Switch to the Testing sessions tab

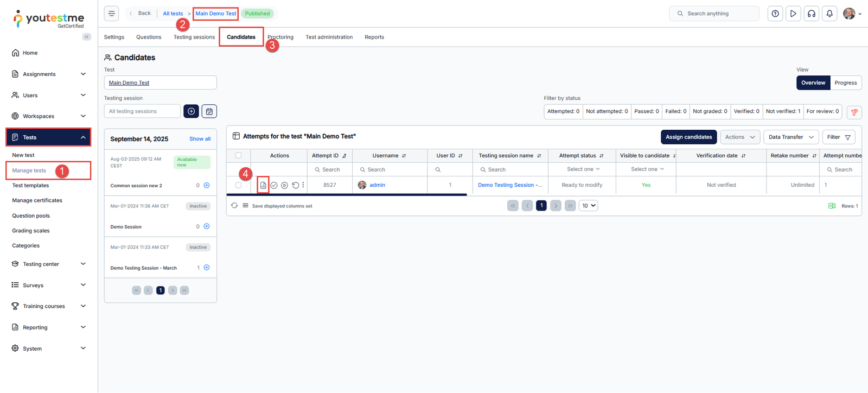pyautogui.click(x=194, y=37)
